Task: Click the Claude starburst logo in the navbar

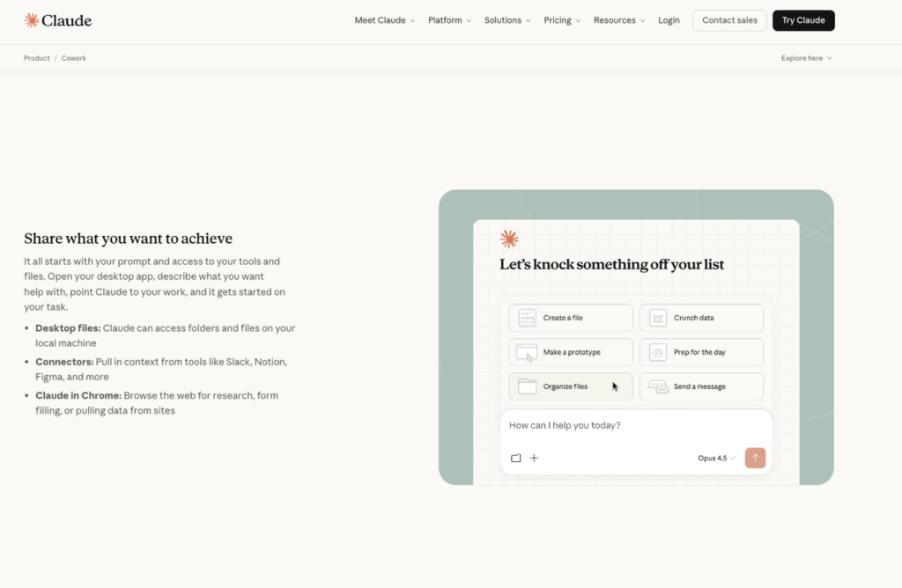Action: click(x=32, y=19)
